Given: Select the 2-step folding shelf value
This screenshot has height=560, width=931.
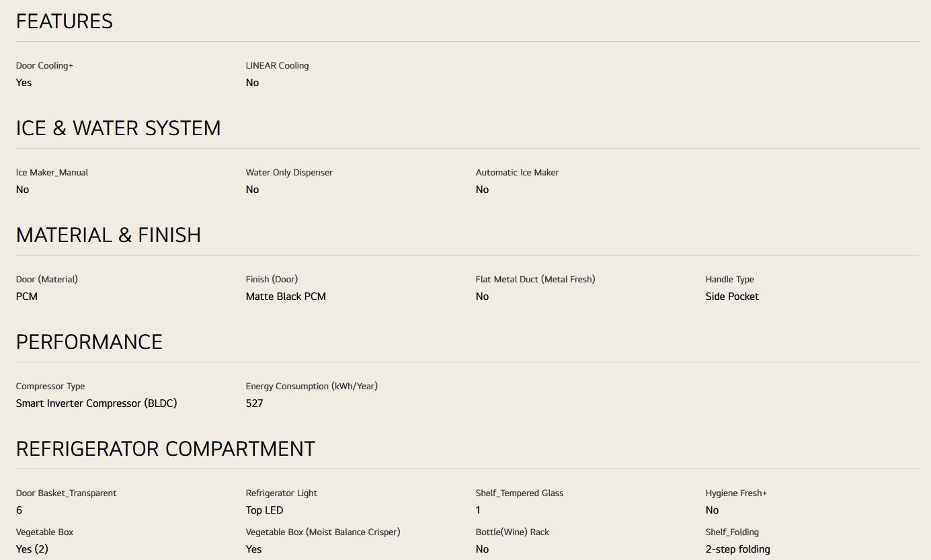Looking at the screenshot, I should [x=737, y=549].
